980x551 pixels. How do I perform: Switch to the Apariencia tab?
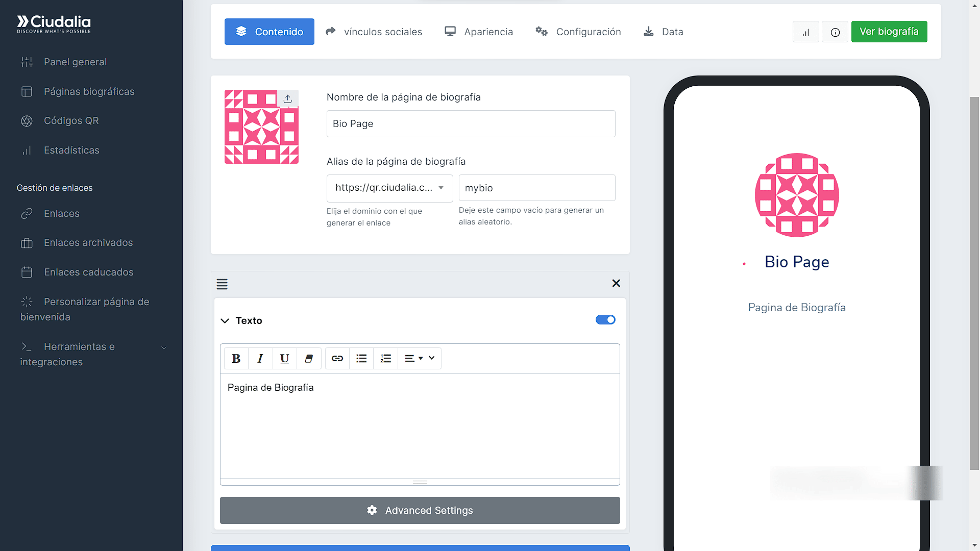pos(478,32)
